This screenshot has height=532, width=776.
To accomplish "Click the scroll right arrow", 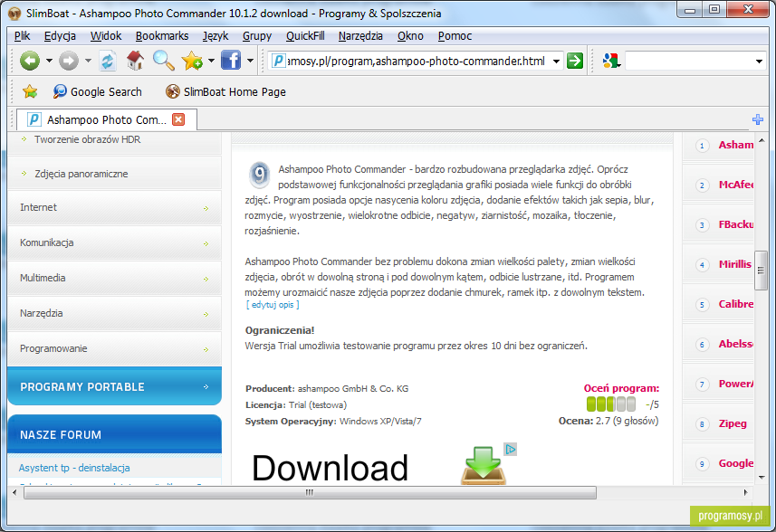I will (x=745, y=492).
